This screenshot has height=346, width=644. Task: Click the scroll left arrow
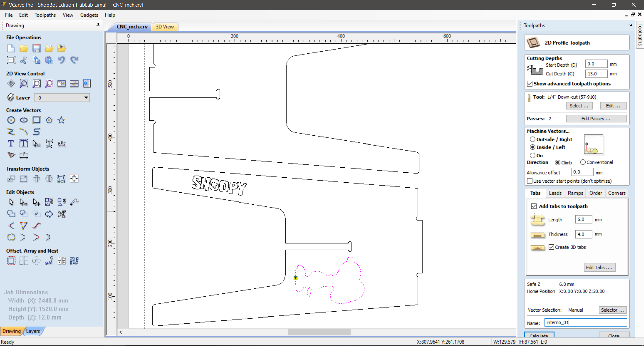(x=121, y=332)
